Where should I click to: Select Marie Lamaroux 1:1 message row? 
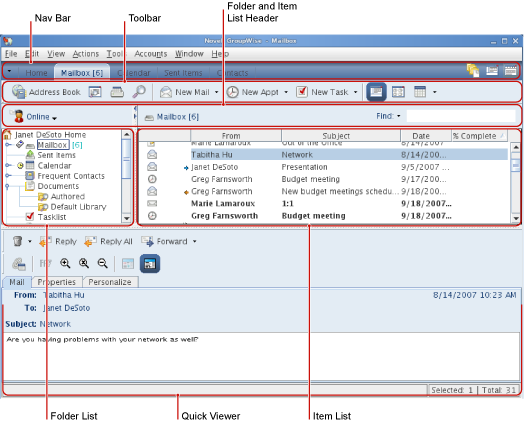click(324, 203)
